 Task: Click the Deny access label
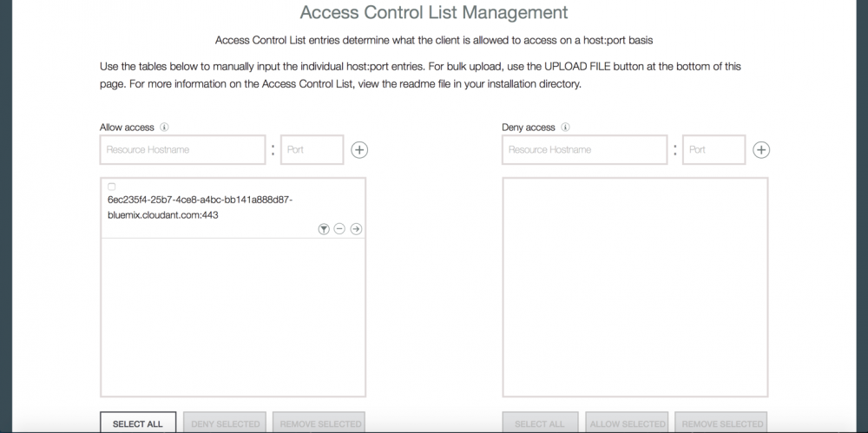click(x=528, y=128)
